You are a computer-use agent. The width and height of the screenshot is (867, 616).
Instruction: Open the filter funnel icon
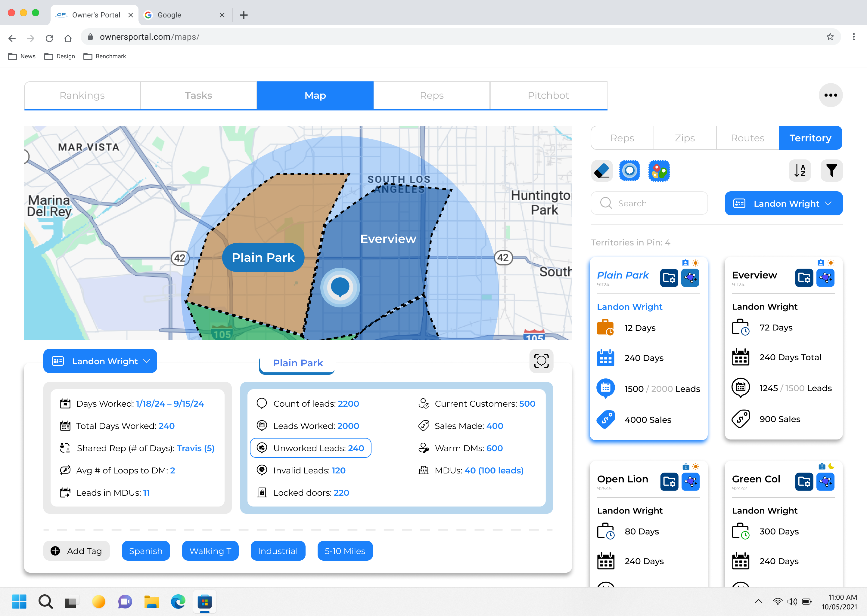coord(831,171)
